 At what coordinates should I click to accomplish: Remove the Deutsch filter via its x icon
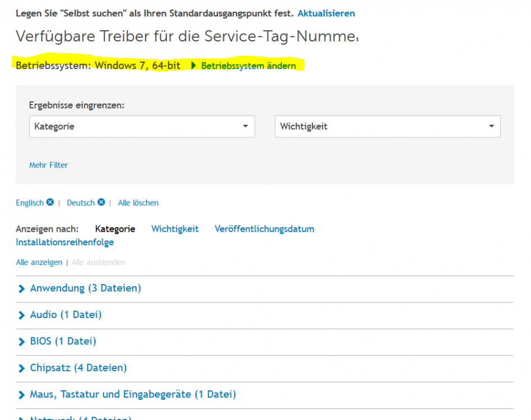(101, 202)
